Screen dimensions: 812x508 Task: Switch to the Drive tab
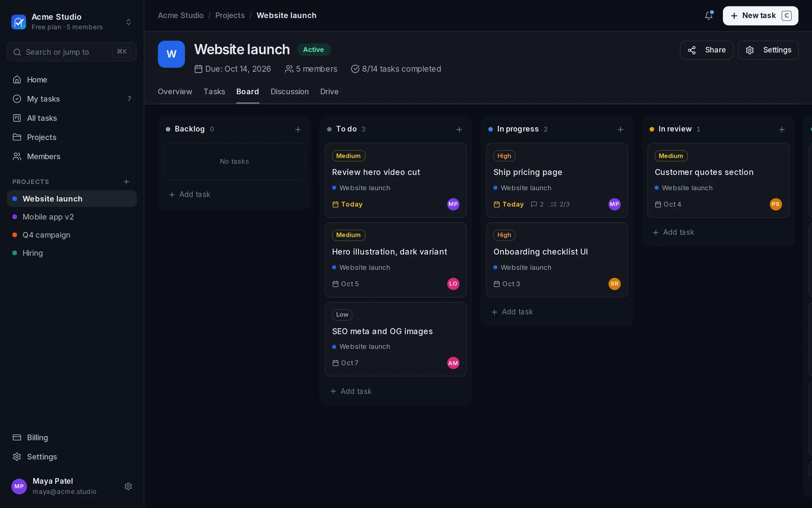pyautogui.click(x=329, y=91)
